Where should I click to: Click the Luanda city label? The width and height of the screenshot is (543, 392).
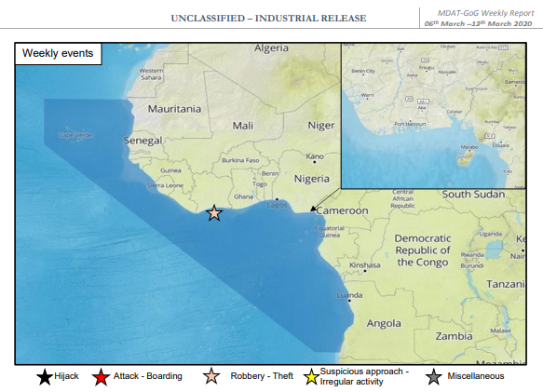point(350,295)
